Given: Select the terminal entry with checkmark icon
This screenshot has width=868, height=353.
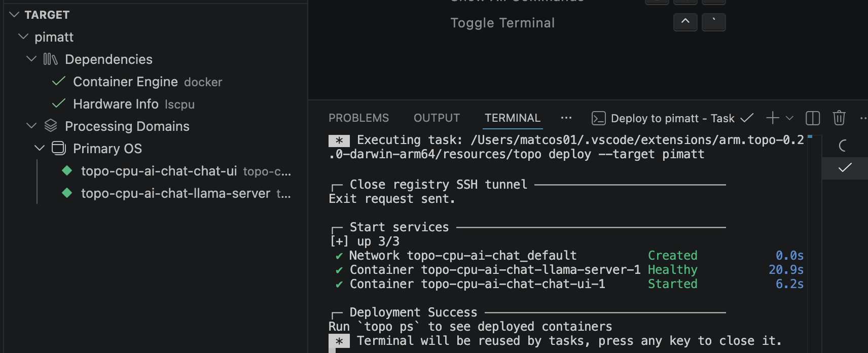Looking at the screenshot, I should coord(845,168).
